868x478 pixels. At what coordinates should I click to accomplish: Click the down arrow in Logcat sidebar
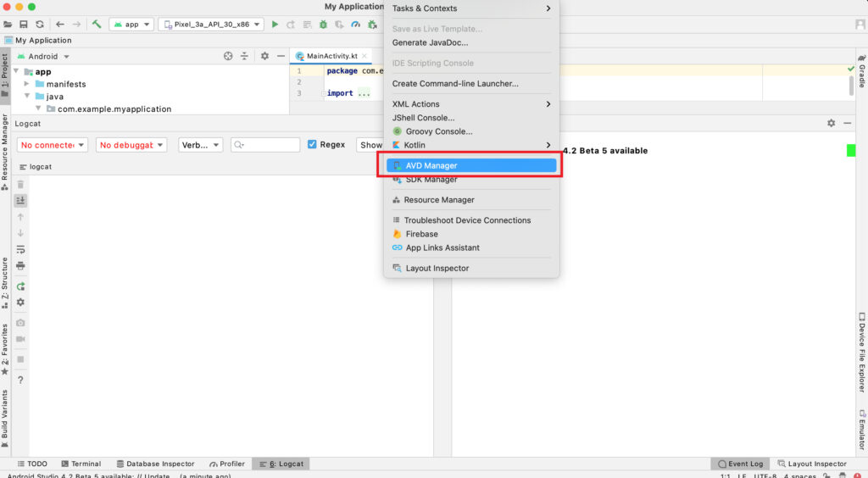tap(20, 233)
